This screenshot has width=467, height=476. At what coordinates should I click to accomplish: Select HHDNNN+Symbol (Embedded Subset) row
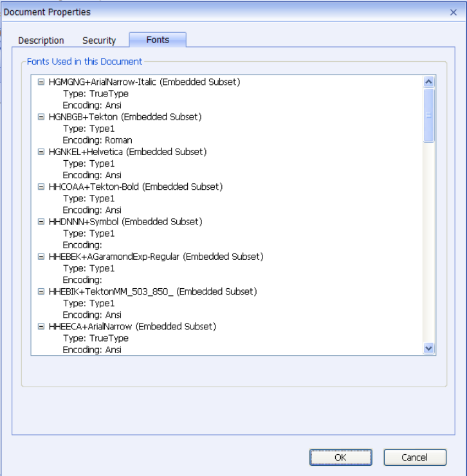tap(125, 222)
